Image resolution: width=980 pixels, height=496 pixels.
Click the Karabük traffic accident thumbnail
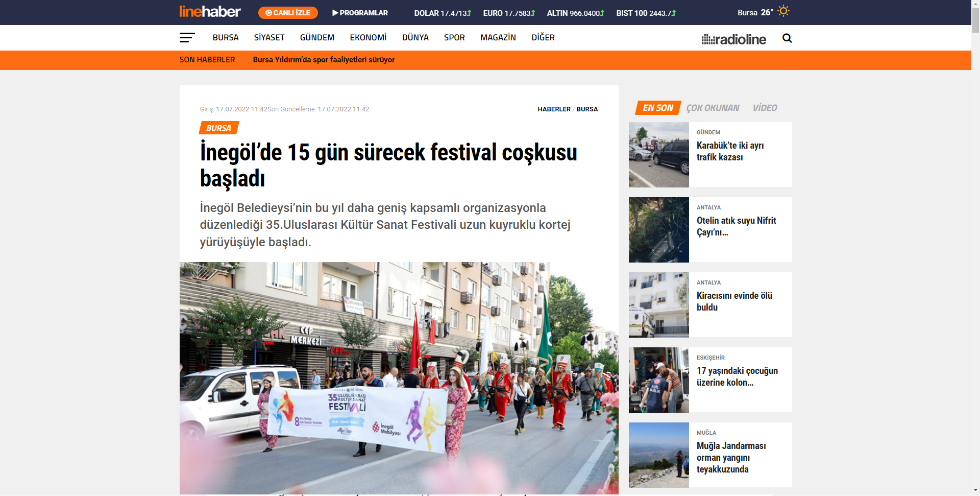click(659, 155)
